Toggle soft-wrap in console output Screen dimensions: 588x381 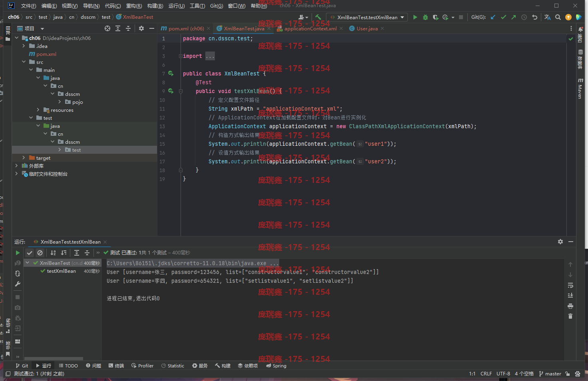[570, 285]
